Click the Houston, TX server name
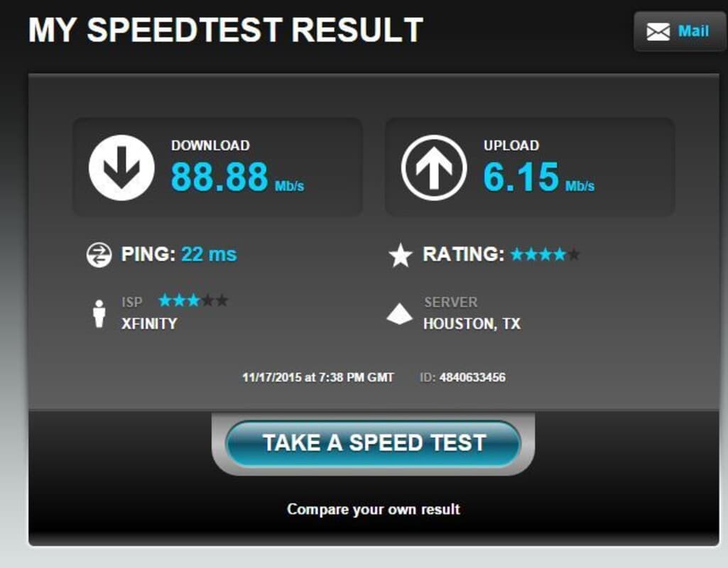The height and width of the screenshot is (568, 728). 472,324
